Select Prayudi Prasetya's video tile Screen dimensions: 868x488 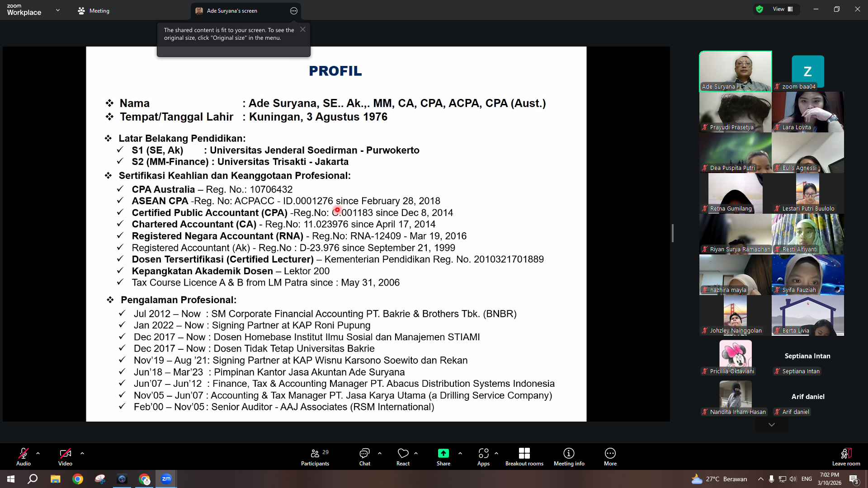[x=736, y=112]
